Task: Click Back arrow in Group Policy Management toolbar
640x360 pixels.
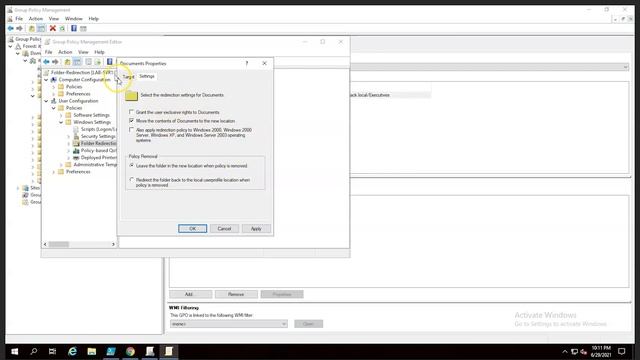Action: 11,29
